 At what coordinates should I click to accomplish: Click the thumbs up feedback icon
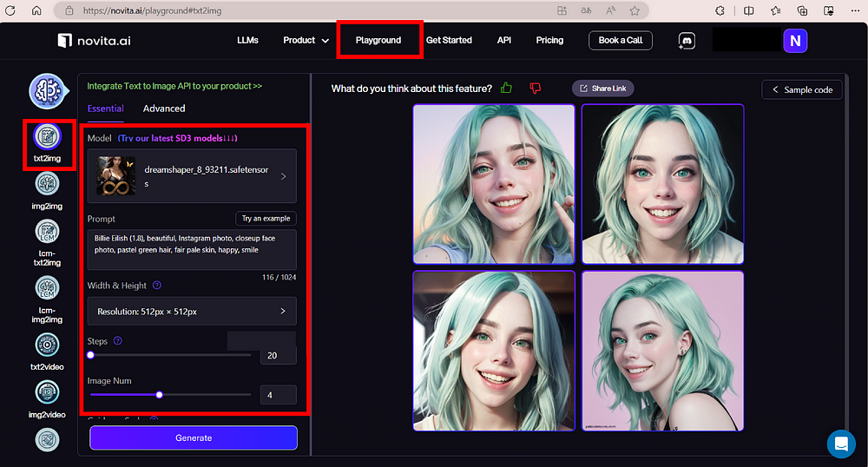[506, 88]
